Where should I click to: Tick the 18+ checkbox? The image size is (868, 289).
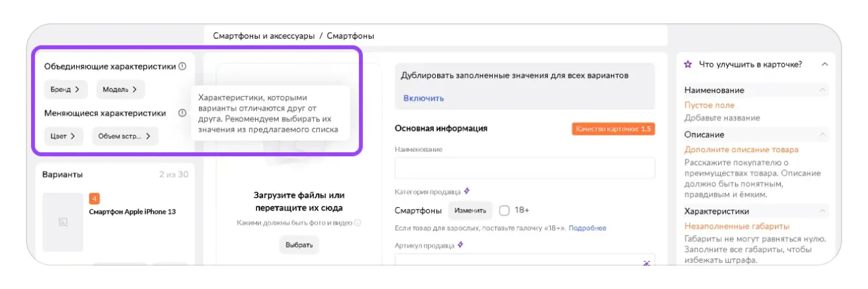pyautogui.click(x=504, y=210)
